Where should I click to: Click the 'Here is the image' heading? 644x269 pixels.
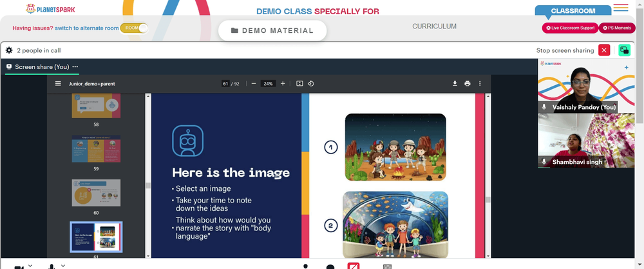tap(231, 172)
